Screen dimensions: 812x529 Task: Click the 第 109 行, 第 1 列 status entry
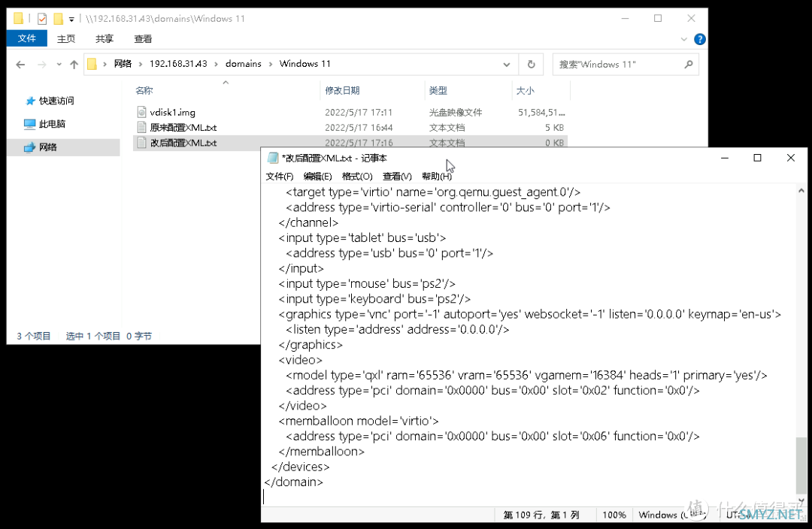(x=541, y=515)
